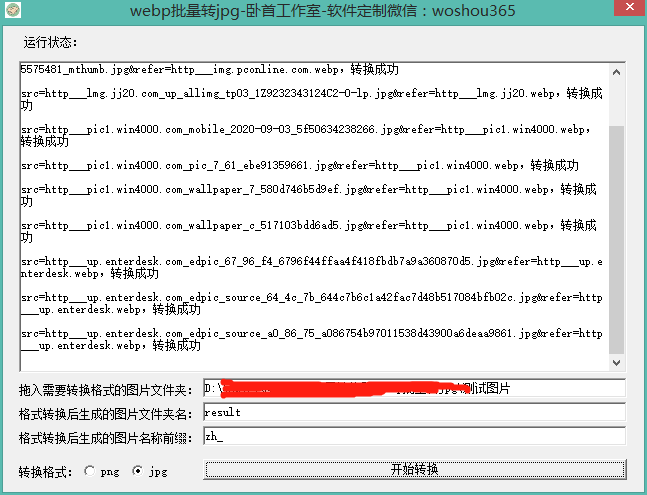Click the 转换格式 label

coord(45,472)
